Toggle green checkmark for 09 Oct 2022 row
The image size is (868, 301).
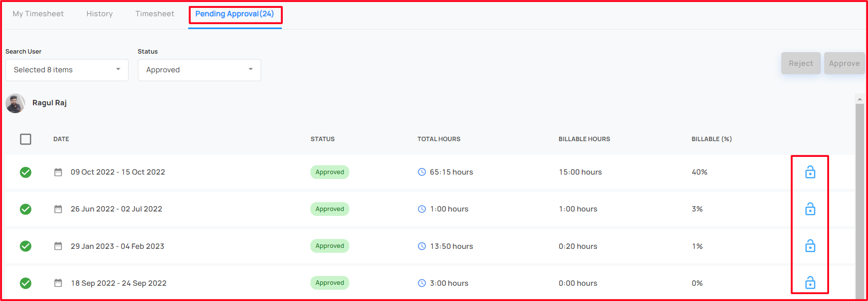pyautogui.click(x=26, y=172)
